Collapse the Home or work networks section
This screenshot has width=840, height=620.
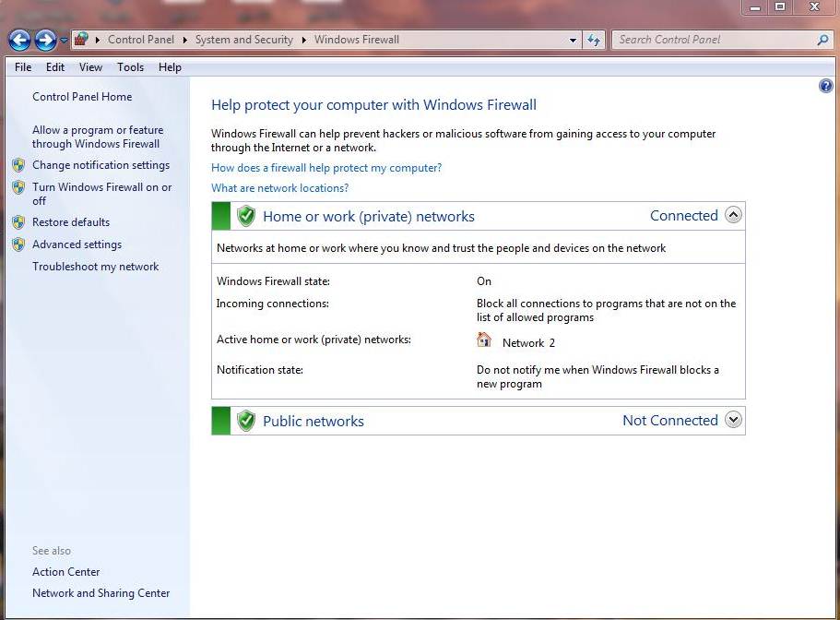click(x=733, y=215)
